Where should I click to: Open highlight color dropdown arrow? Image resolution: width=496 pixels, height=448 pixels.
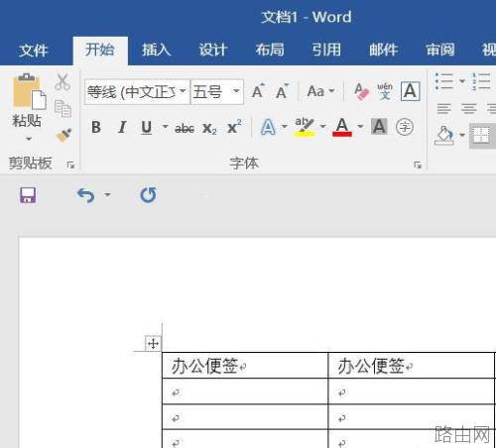[322, 127]
